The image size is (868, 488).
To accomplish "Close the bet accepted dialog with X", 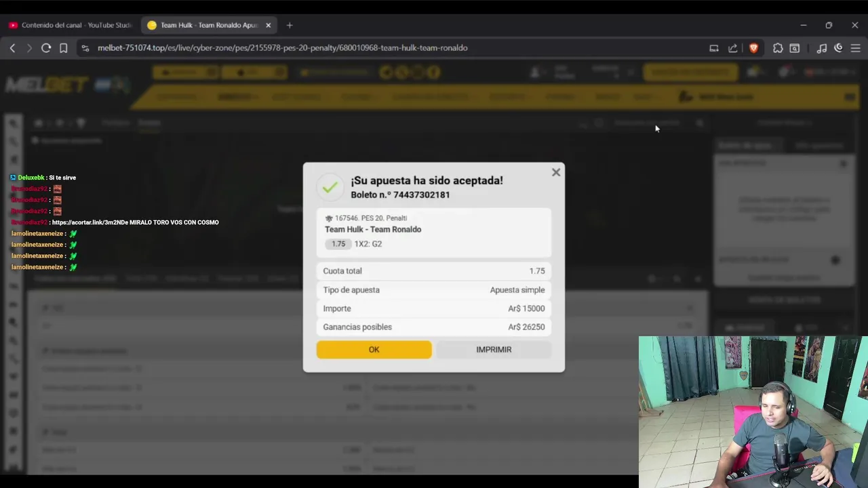I will 556,172.
